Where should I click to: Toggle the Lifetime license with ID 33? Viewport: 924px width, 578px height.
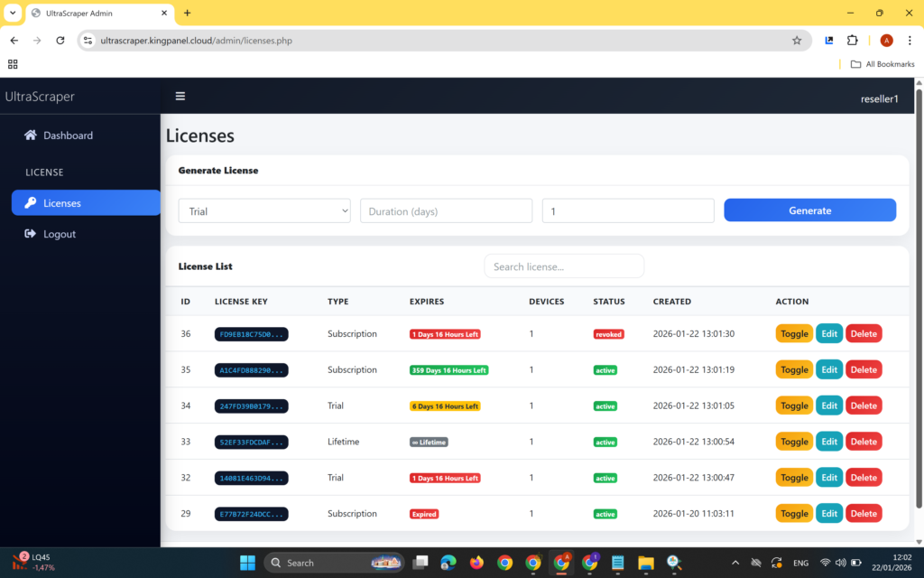pyautogui.click(x=793, y=442)
